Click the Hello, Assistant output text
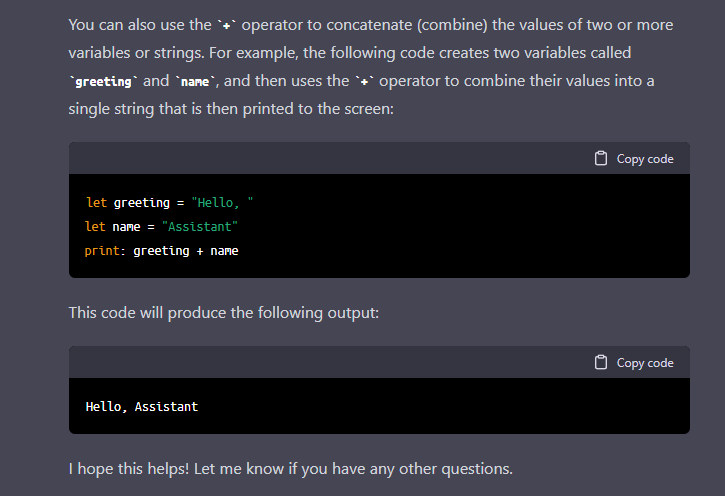 (142, 407)
